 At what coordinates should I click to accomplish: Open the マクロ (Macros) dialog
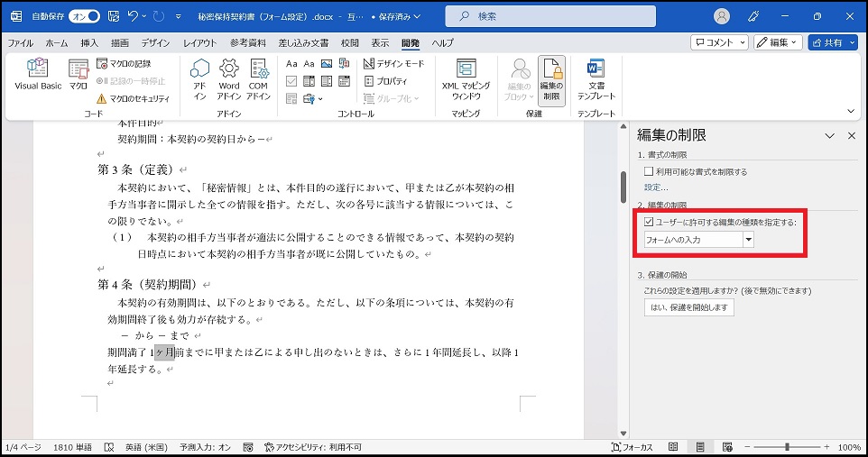(78, 75)
